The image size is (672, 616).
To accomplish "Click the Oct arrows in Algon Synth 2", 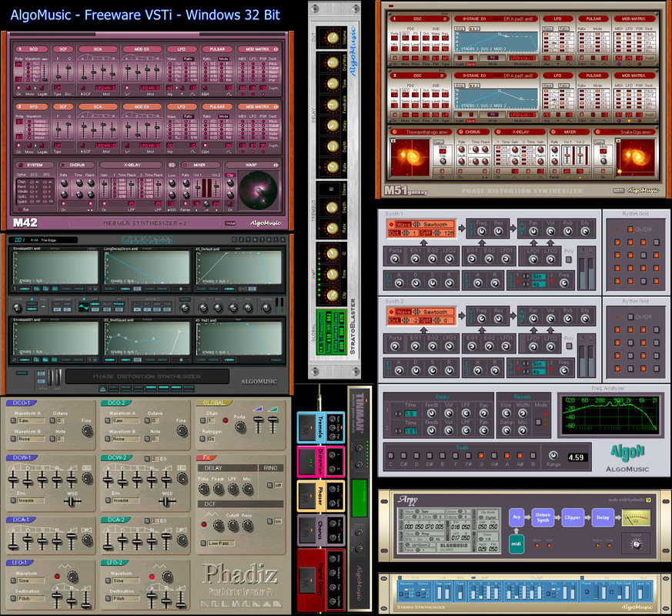I will [407, 320].
